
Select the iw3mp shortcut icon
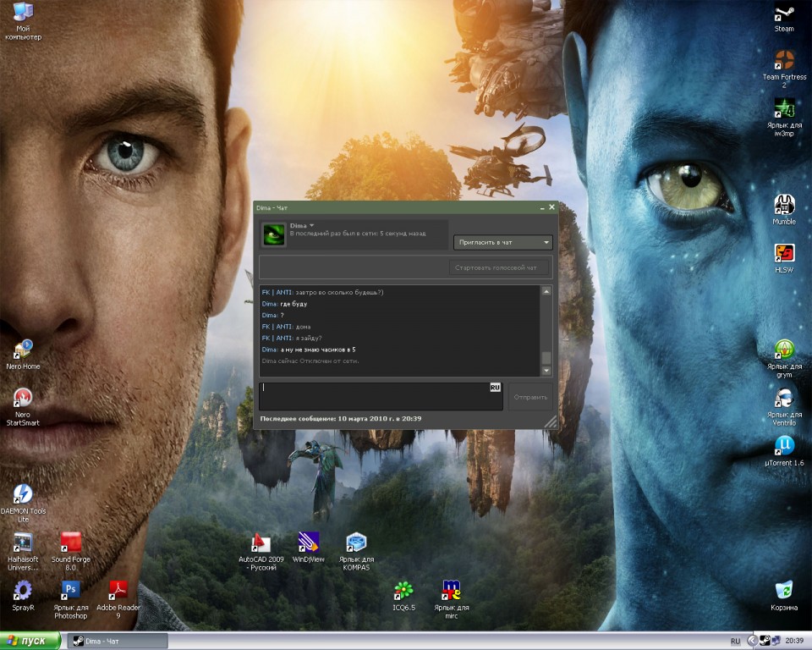coord(784,117)
